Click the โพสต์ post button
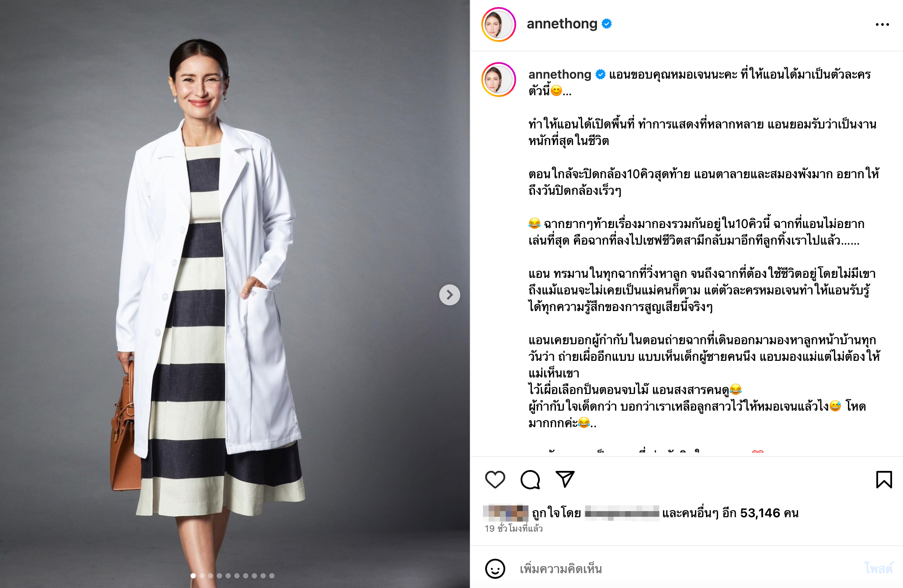Image resolution: width=903 pixels, height=588 pixels. tap(879, 569)
